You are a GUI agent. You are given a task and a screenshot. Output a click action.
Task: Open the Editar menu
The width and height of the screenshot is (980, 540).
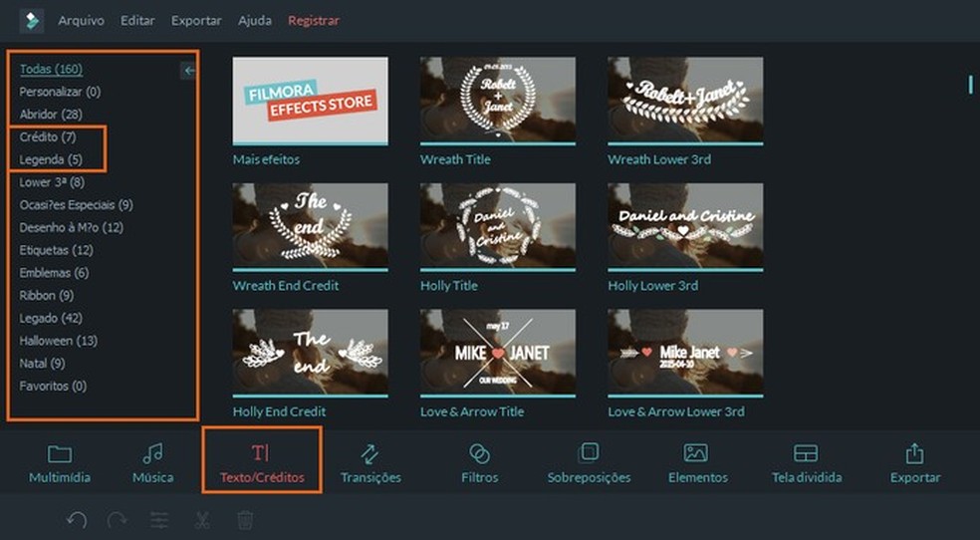click(137, 21)
